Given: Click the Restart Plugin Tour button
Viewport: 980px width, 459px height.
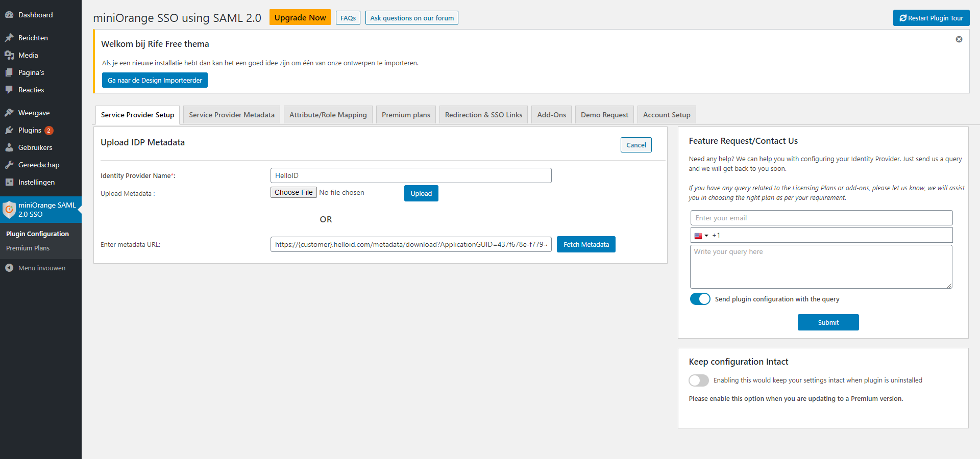Looking at the screenshot, I should [931, 18].
